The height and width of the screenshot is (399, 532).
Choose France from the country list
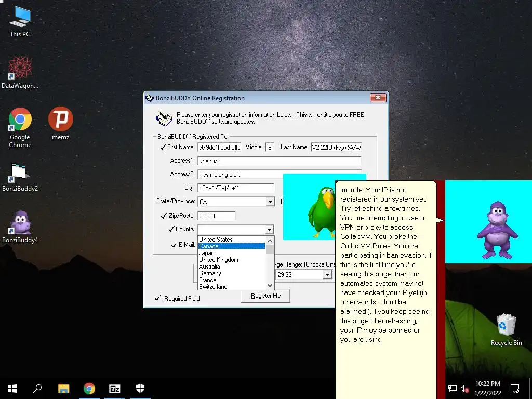(x=231, y=280)
